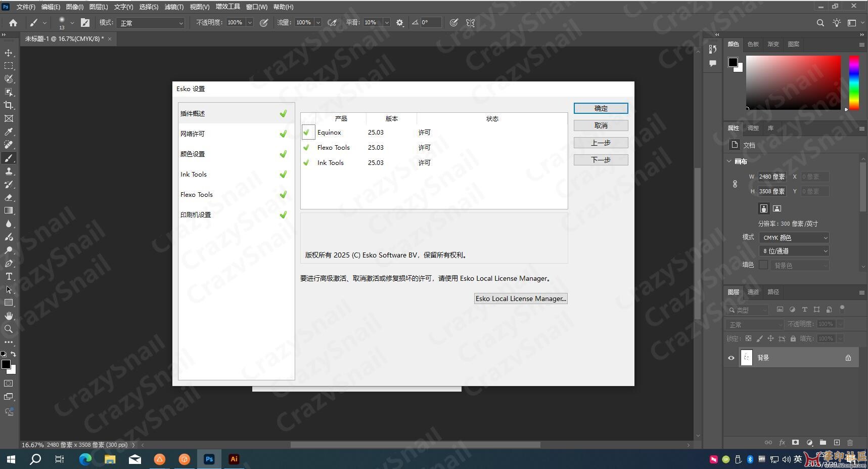Select the Pen tool
The height and width of the screenshot is (469, 868).
coord(9,263)
